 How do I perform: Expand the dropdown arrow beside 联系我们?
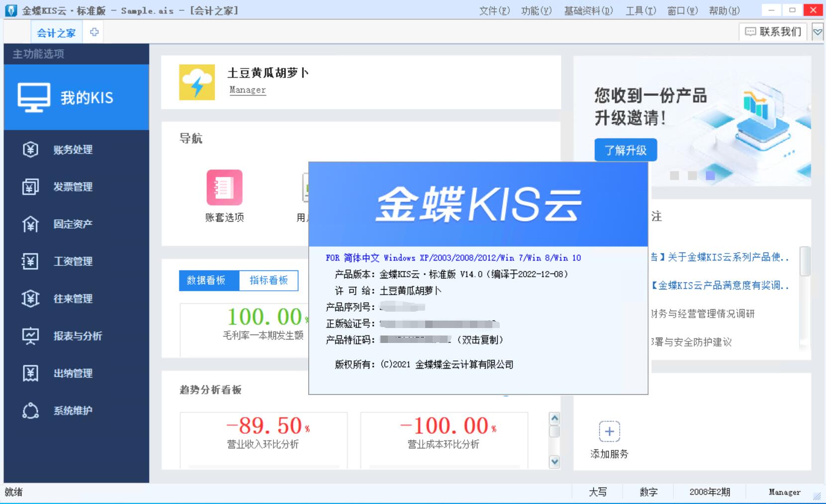(817, 32)
